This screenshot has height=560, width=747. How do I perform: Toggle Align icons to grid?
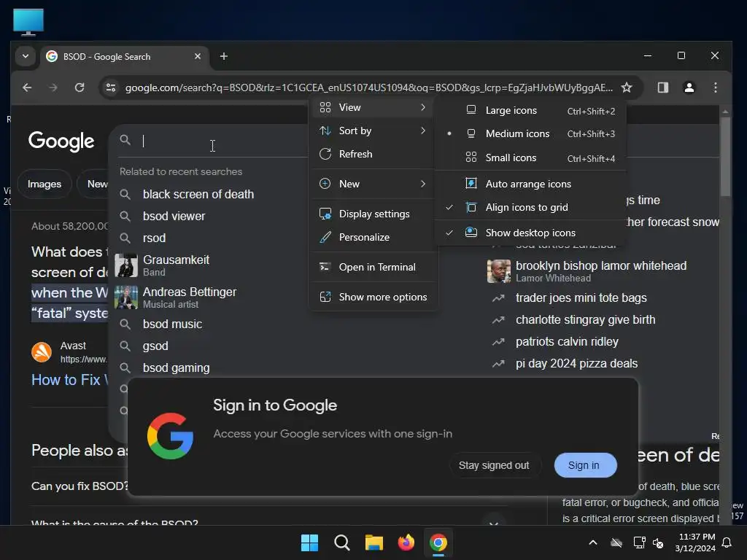coord(531,207)
